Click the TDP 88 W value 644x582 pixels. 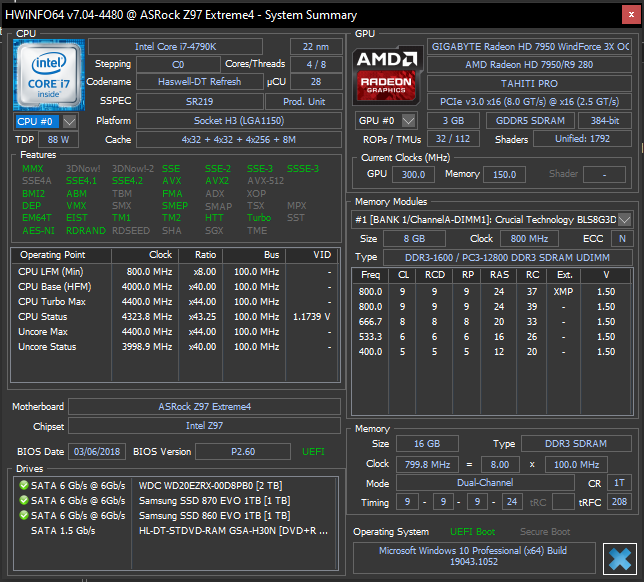coord(58,140)
